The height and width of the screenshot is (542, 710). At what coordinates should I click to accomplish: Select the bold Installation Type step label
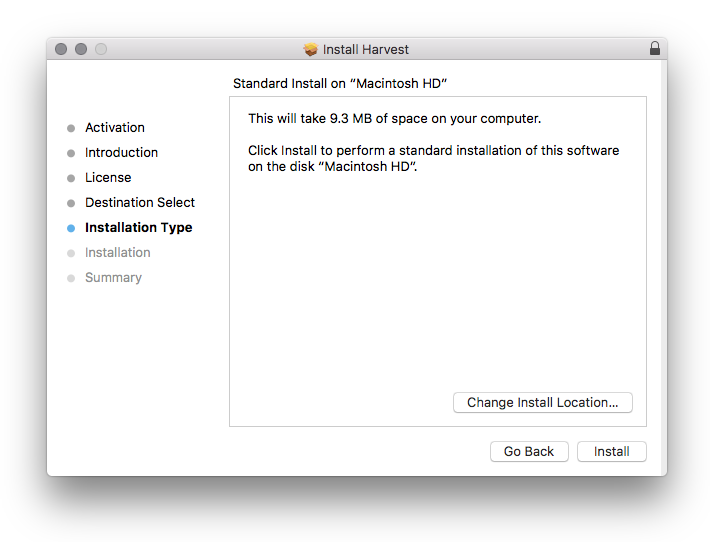point(138,228)
